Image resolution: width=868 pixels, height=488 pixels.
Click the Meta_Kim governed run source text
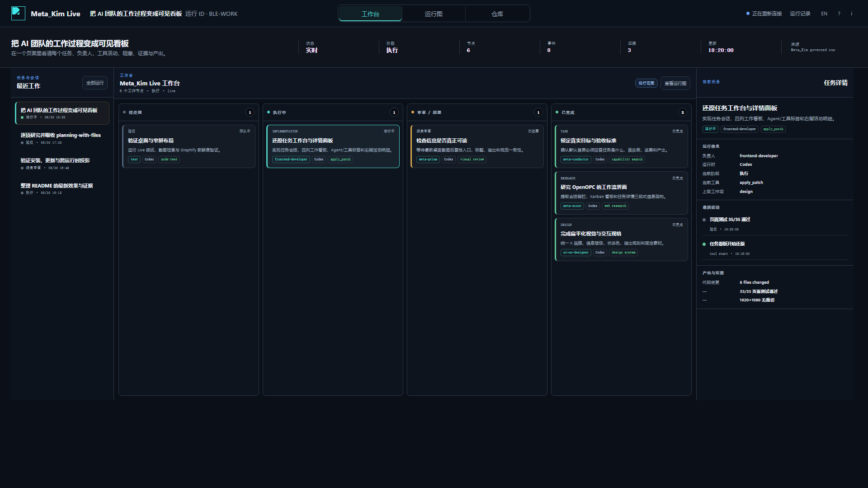[x=813, y=50]
